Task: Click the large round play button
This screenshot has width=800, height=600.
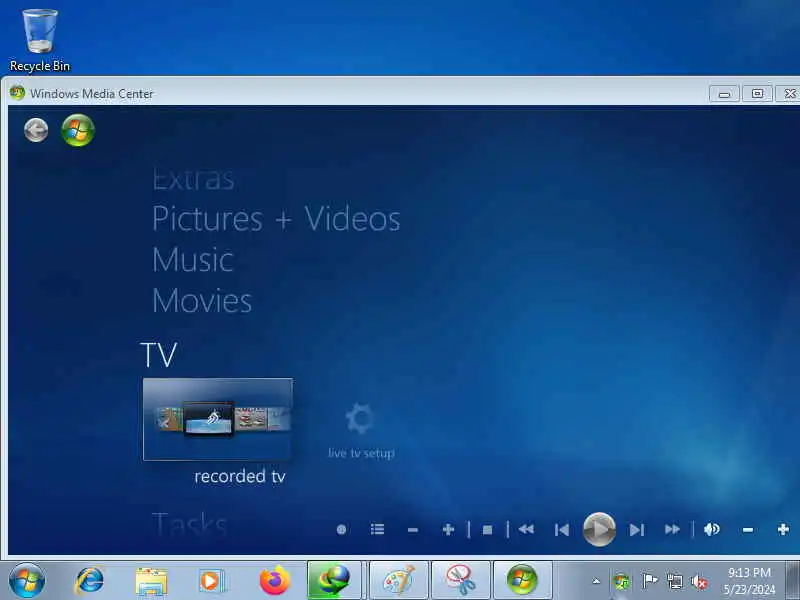Action: pos(599,530)
